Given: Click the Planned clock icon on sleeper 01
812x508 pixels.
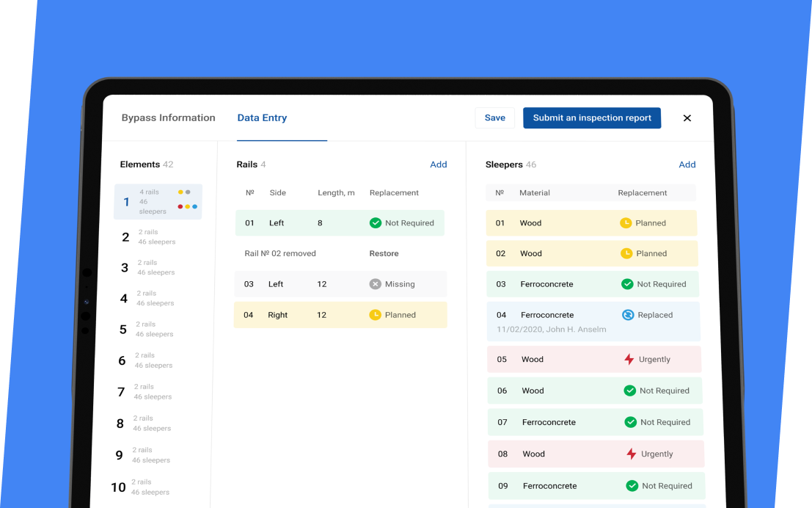Looking at the screenshot, I should point(626,223).
